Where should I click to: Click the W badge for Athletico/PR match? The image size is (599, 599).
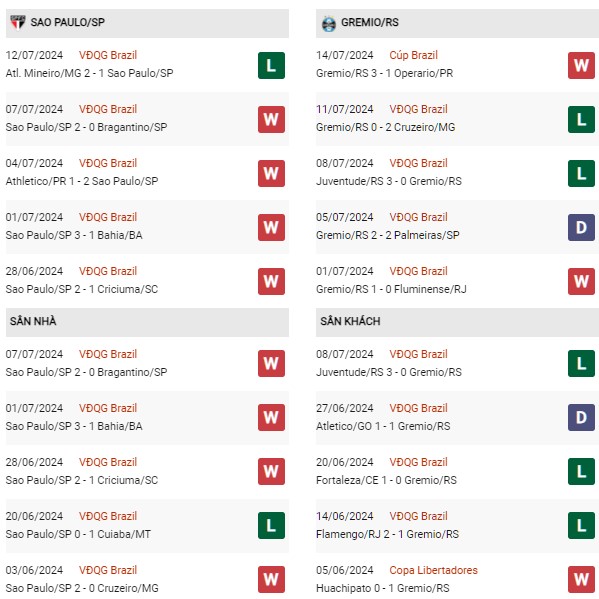click(x=271, y=173)
